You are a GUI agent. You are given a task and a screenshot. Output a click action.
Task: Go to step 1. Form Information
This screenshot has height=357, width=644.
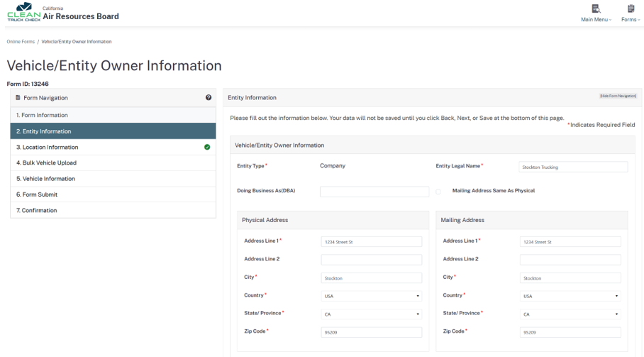click(113, 115)
